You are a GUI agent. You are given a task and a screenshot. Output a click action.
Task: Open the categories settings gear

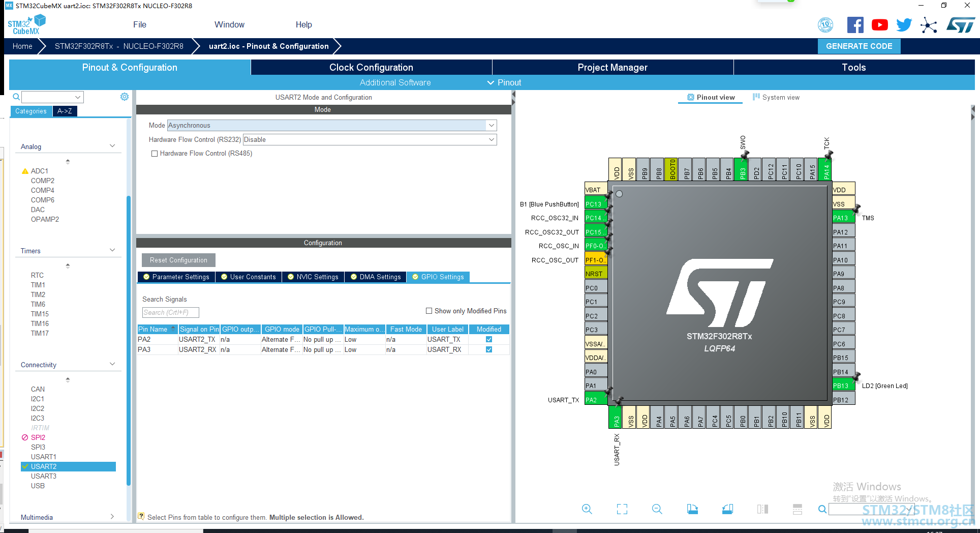[x=125, y=97]
